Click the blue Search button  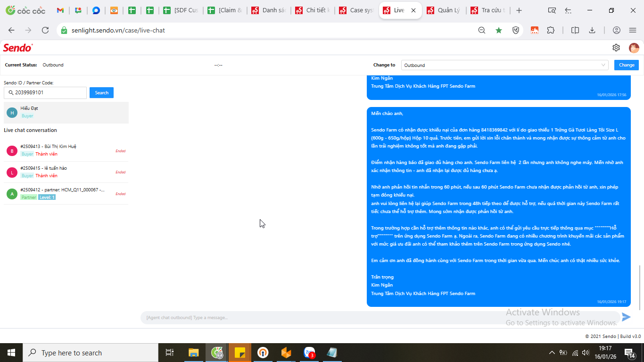[x=101, y=93]
